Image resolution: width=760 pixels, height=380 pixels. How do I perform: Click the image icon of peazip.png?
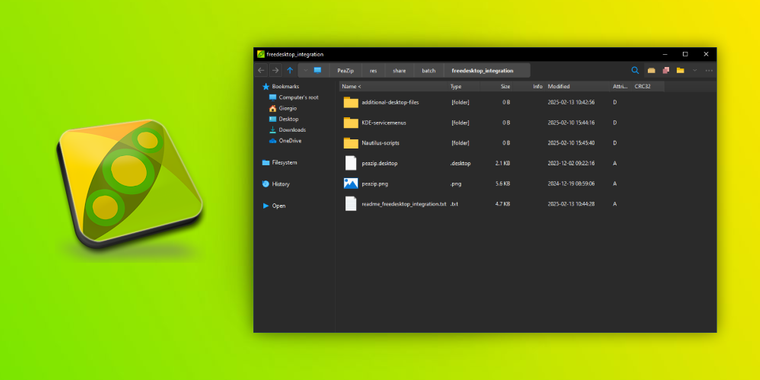tap(351, 184)
